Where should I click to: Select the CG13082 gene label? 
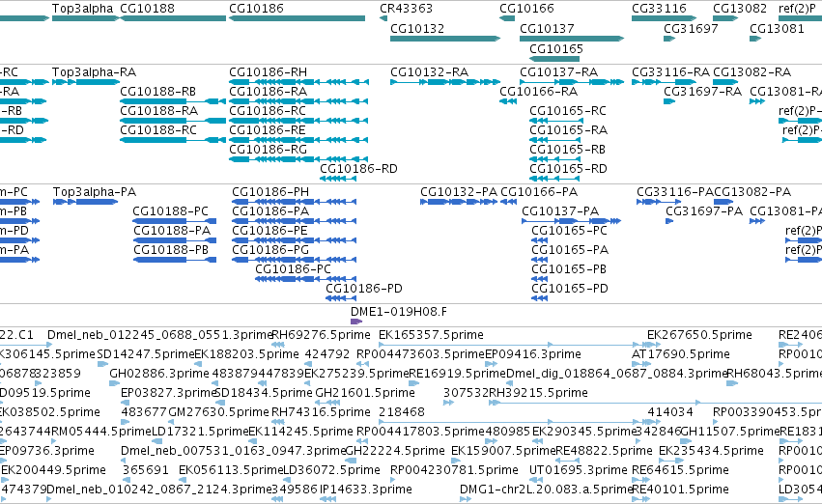click(740, 9)
